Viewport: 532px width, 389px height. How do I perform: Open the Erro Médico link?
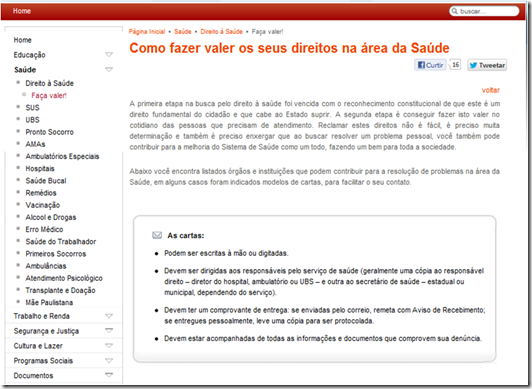[x=44, y=230]
